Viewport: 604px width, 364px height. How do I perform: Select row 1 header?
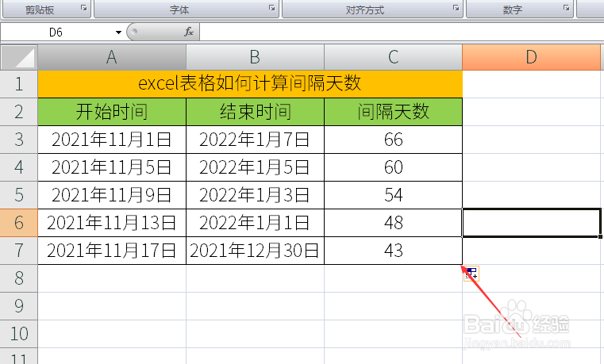(19, 84)
